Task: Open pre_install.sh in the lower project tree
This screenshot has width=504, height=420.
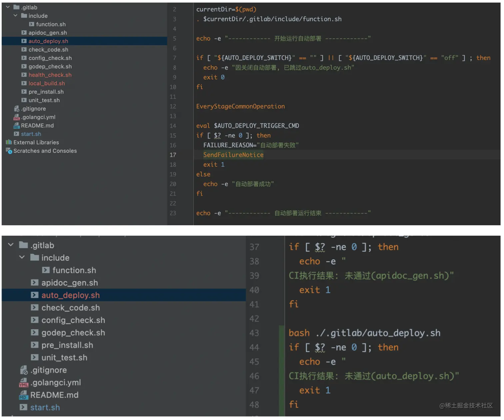Action: point(67,345)
